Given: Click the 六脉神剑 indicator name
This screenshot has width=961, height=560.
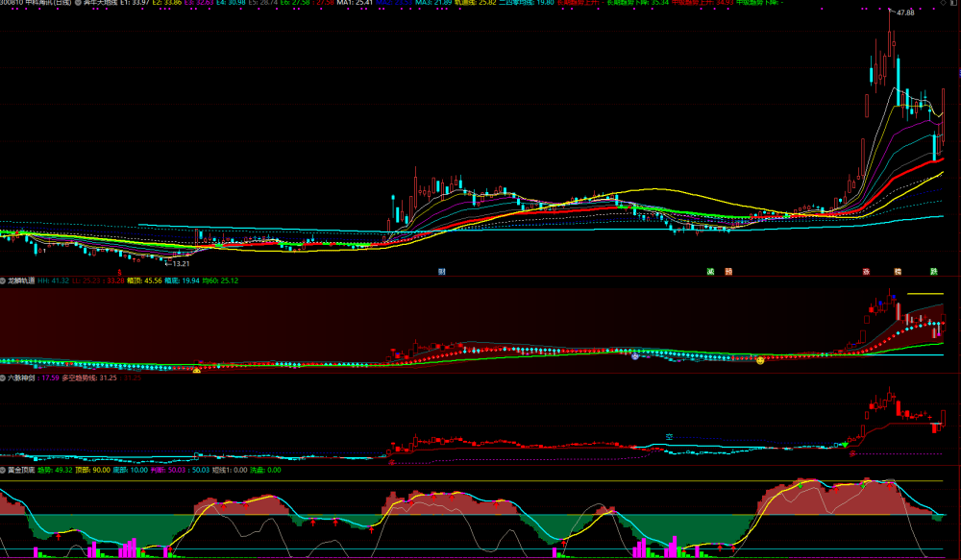Looking at the screenshot, I should click(21, 378).
